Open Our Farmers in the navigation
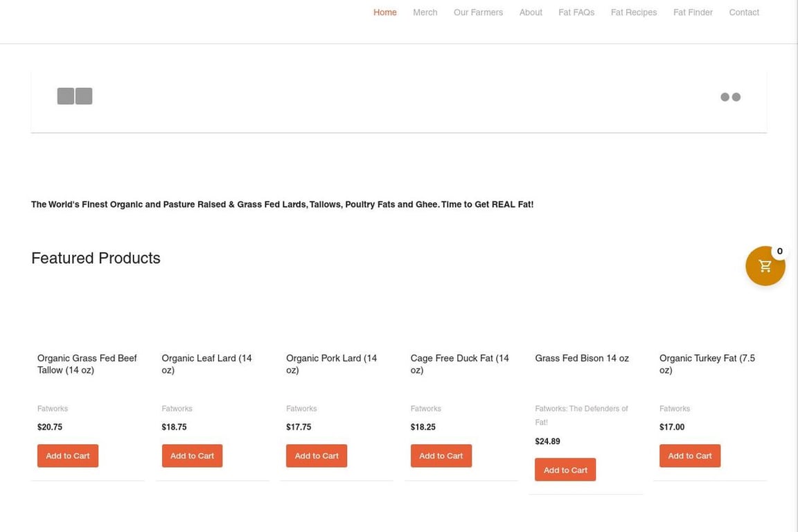This screenshot has height=532, width=798. pos(478,12)
